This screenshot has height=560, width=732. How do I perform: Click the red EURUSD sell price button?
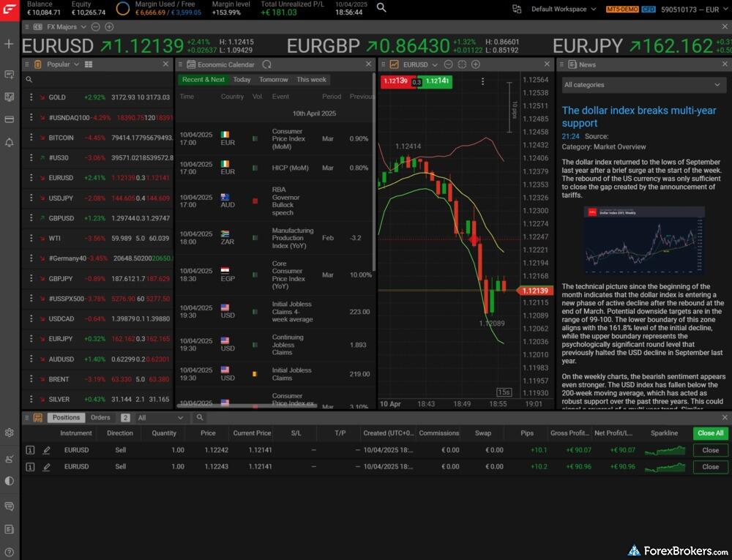tap(396, 81)
